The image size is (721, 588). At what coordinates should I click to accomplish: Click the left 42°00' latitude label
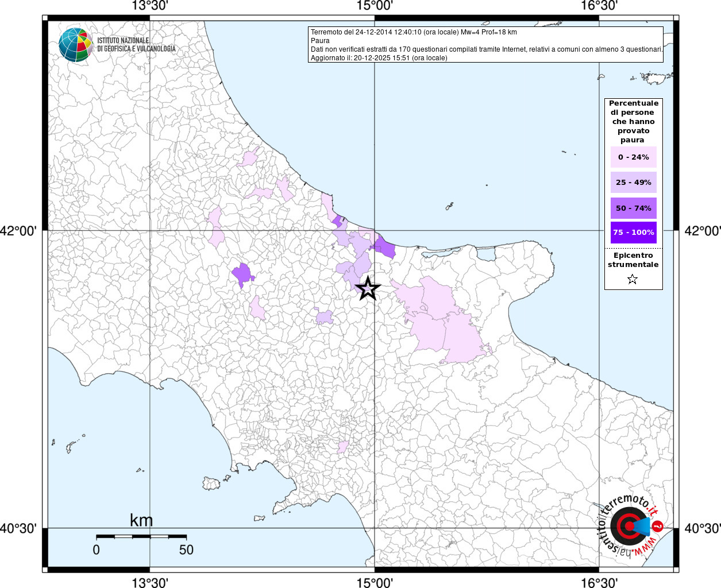click(19, 231)
